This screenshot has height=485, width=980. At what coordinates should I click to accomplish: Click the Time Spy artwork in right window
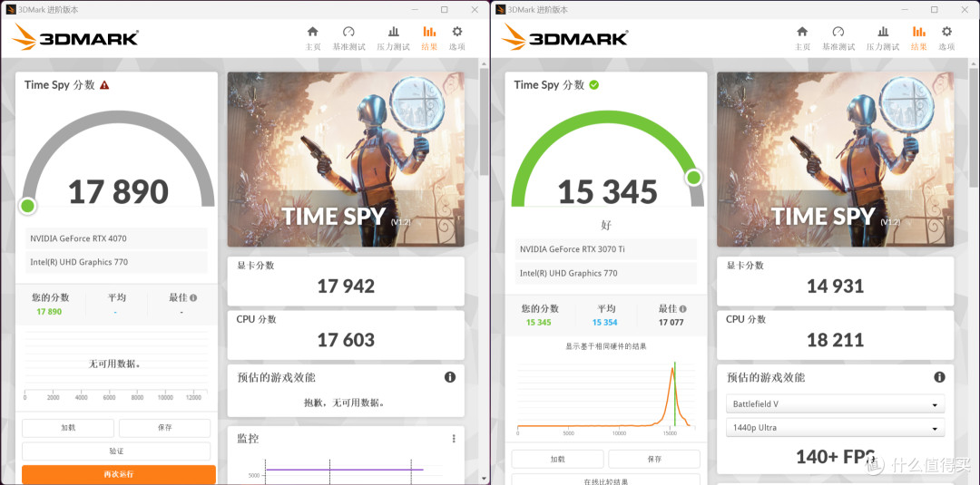click(836, 160)
